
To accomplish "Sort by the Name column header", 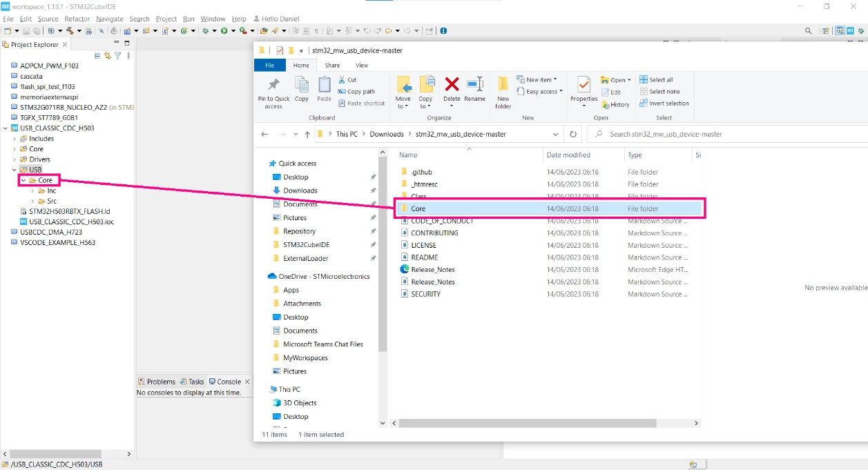I will coord(468,155).
